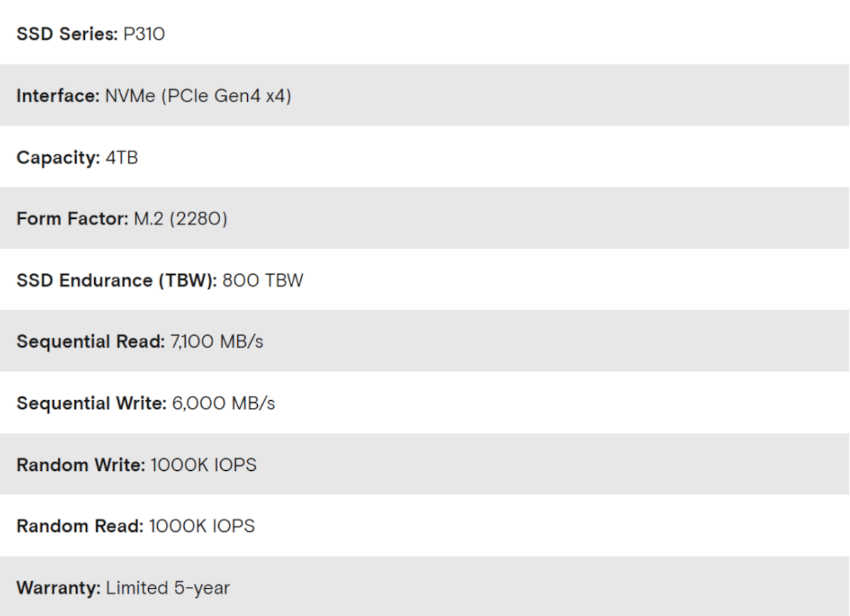Image resolution: width=850 pixels, height=616 pixels.
Task: Click the "Interface:" label
Action: 58,96
